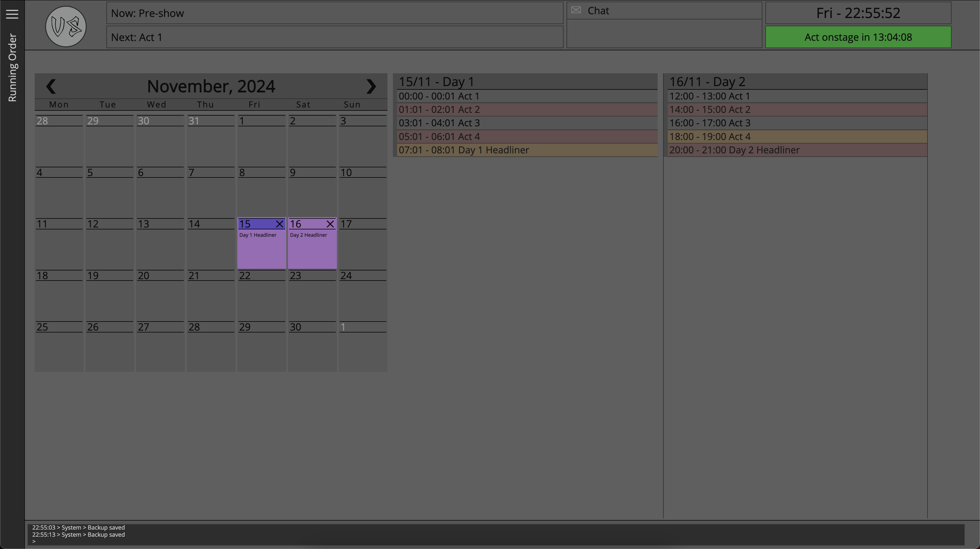This screenshot has width=980, height=549.
Task: Select November 11 in the calendar
Action: (x=59, y=244)
